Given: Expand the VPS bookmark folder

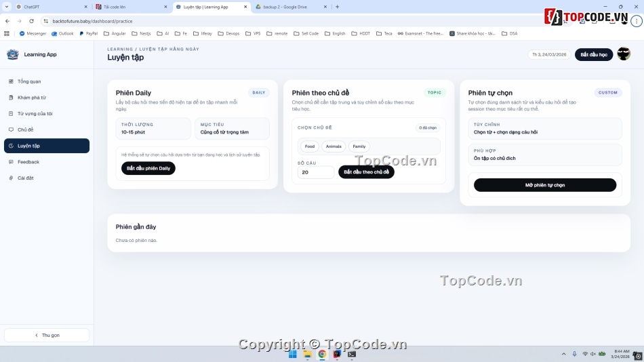Looking at the screenshot, I should tap(253, 34).
